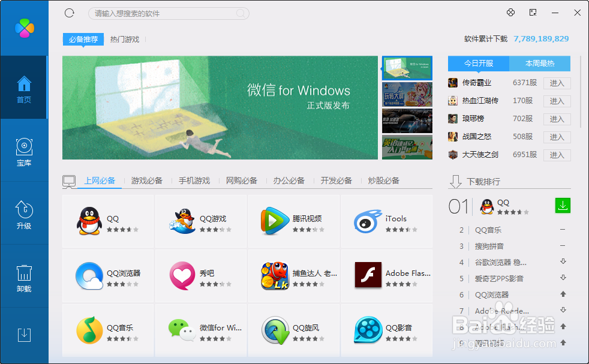Switch to the 热门游戏 tab

[x=125, y=40]
